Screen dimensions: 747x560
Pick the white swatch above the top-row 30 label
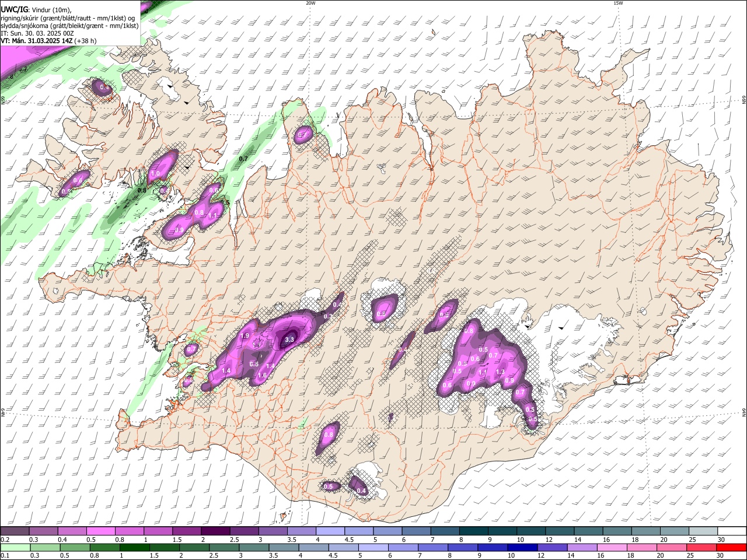[732, 531]
